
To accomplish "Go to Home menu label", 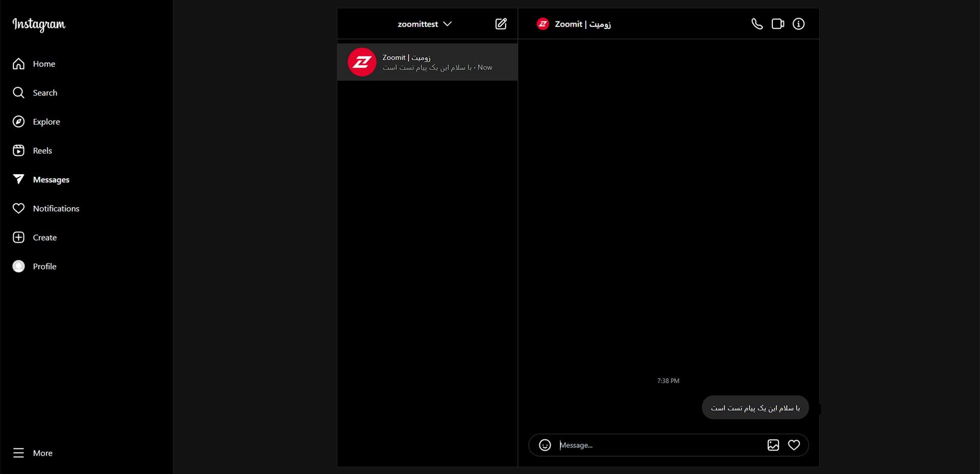I will 44,64.
